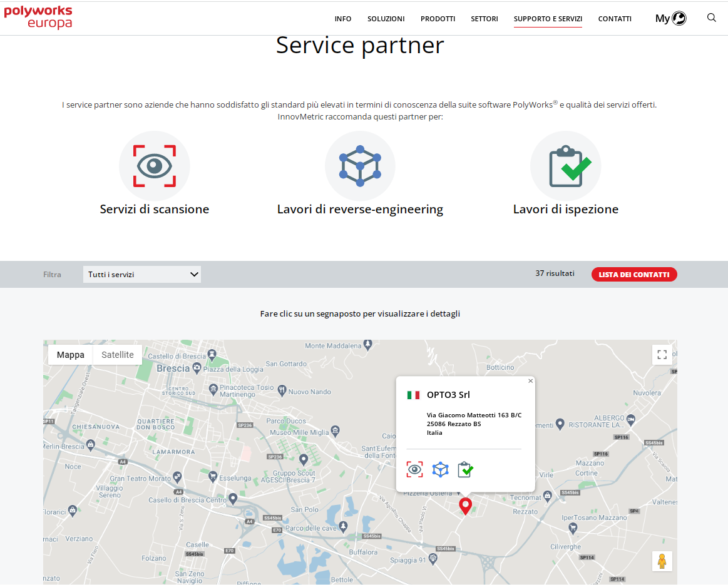The height and width of the screenshot is (585, 728).
Task: Click the small cube icon in OPTO3 popup
Action: pos(440,469)
